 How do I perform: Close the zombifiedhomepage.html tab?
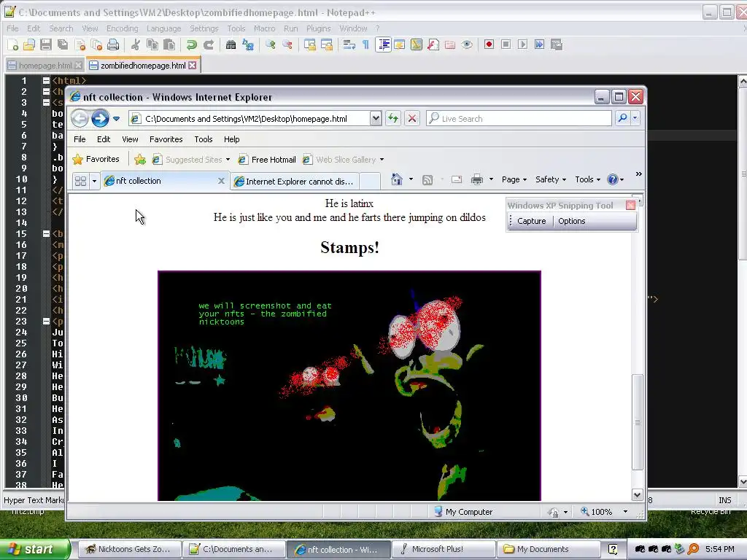pyautogui.click(x=193, y=65)
